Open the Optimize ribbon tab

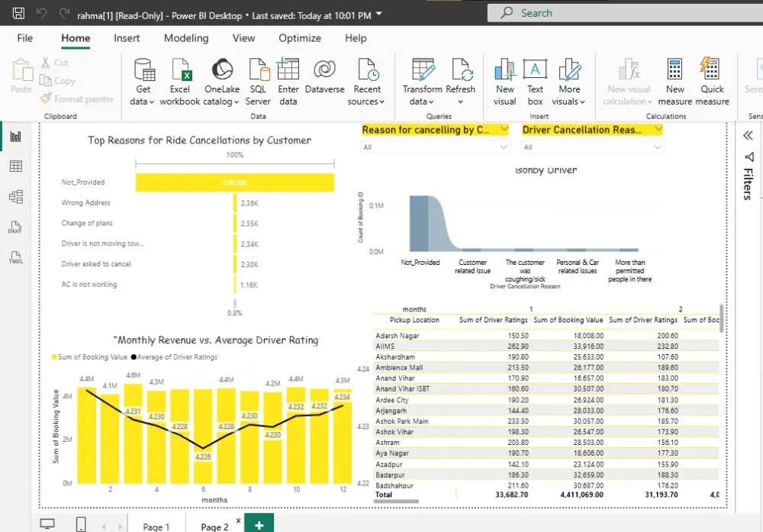[300, 38]
